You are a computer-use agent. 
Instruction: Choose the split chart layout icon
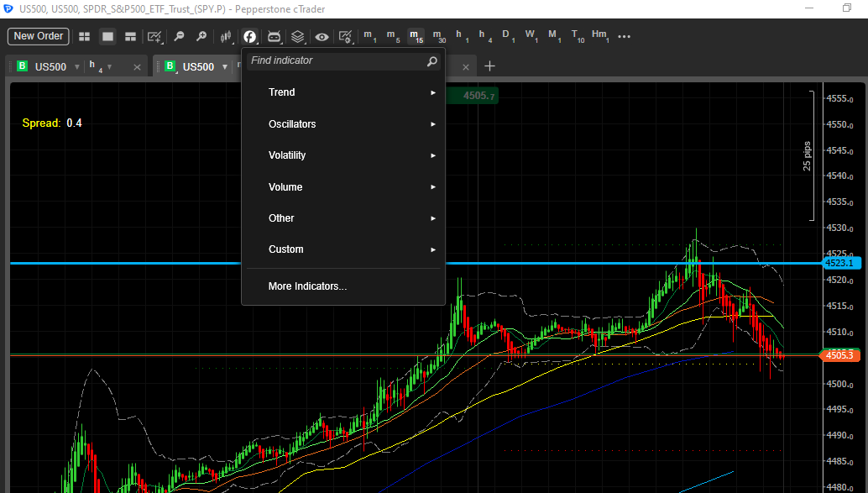[131, 37]
